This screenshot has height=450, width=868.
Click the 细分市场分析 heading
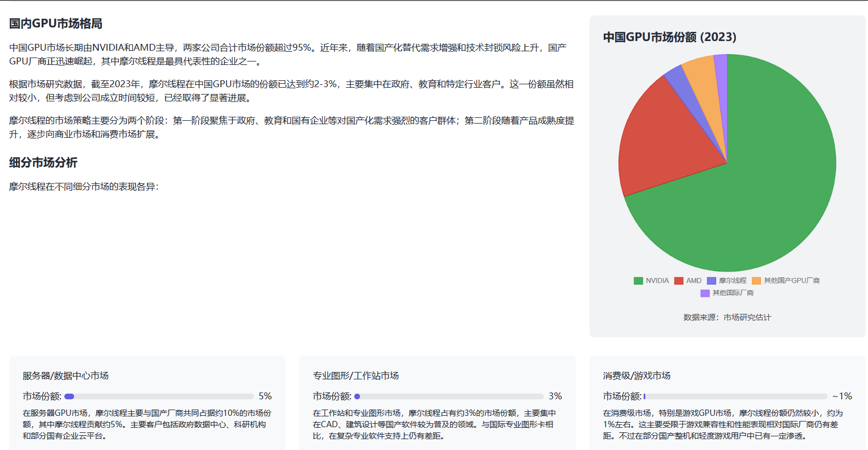pos(43,162)
